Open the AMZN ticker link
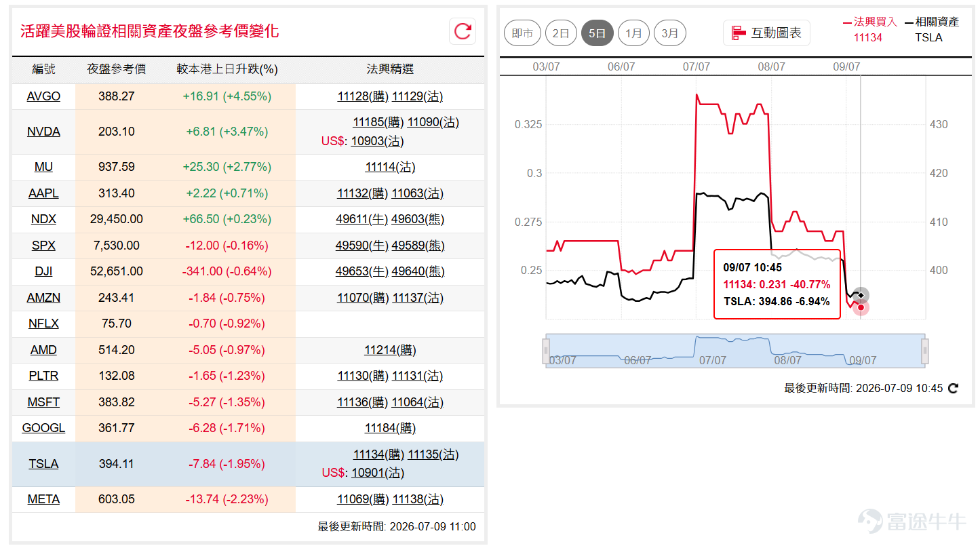Screen dimensions: 980x546 pyautogui.click(x=43, y=298)
